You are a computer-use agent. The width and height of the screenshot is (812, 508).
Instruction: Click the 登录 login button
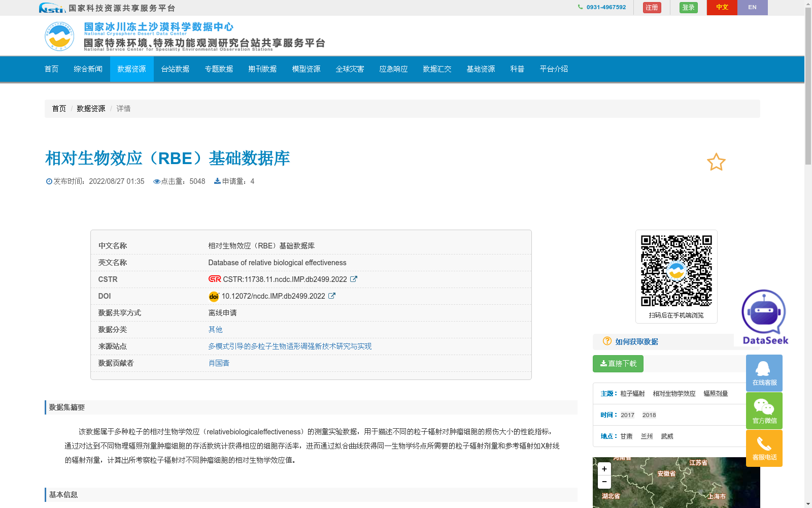689,8
